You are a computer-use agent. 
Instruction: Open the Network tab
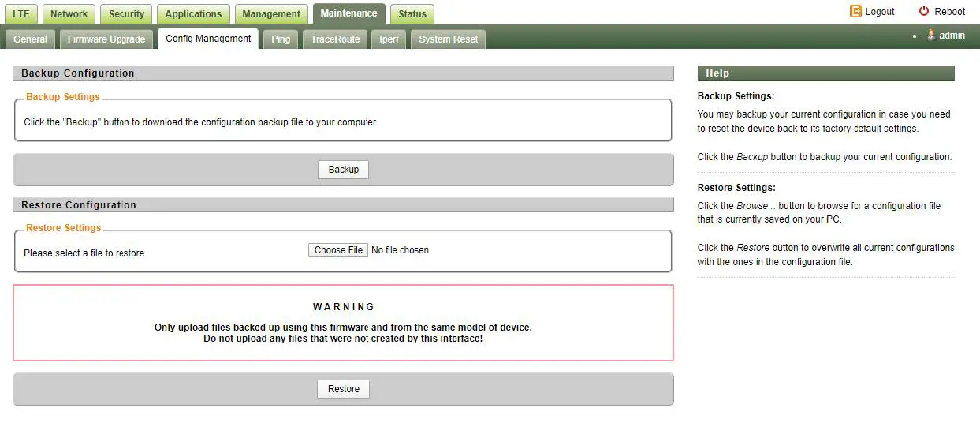(69, 13)
